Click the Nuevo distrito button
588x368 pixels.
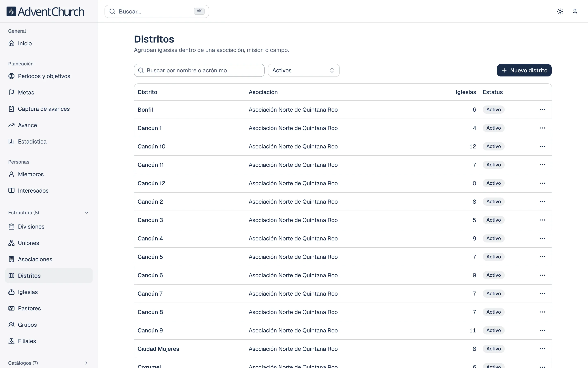coord(524,70)
